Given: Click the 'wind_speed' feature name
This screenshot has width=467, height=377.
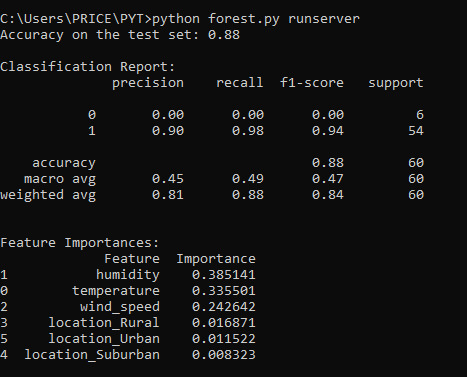Looking at the screenshot, I should [120, 307].
